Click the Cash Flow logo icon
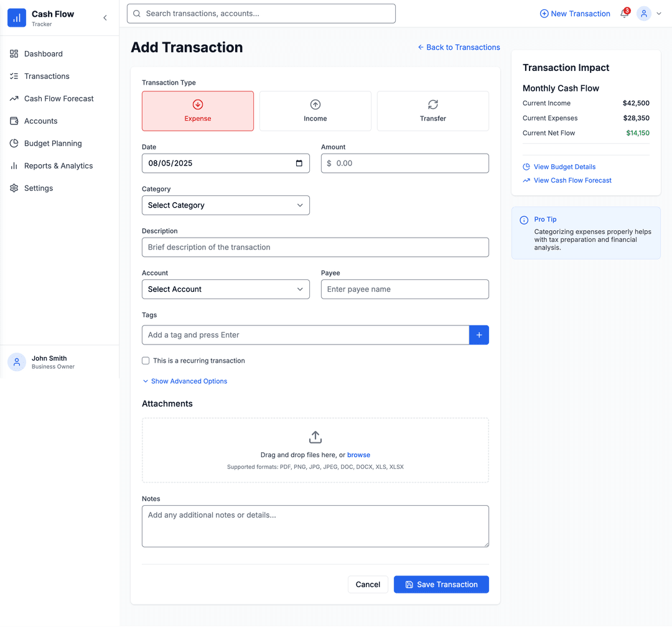672x627 pixels. click(x=17, y=18)
